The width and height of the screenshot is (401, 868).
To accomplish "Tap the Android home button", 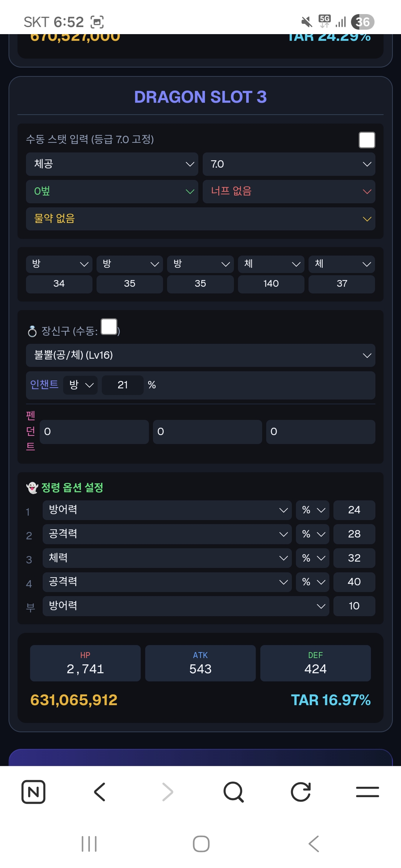I will (201, 844).
